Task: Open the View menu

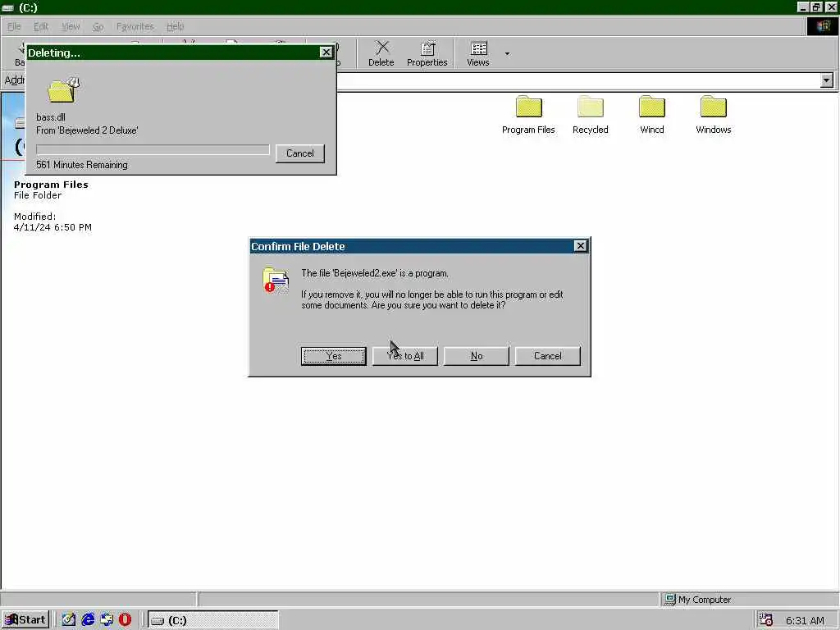Action: point(71,26)
